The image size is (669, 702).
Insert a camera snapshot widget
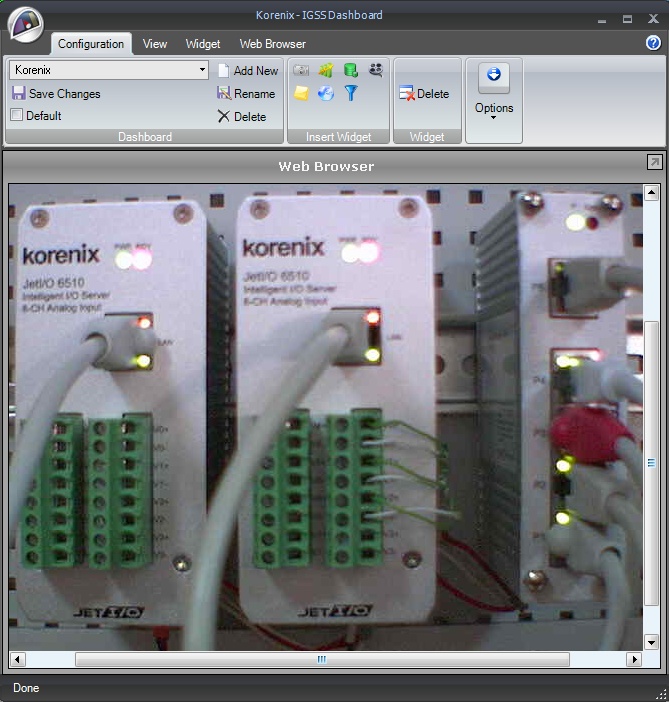(x=301, y=70)
